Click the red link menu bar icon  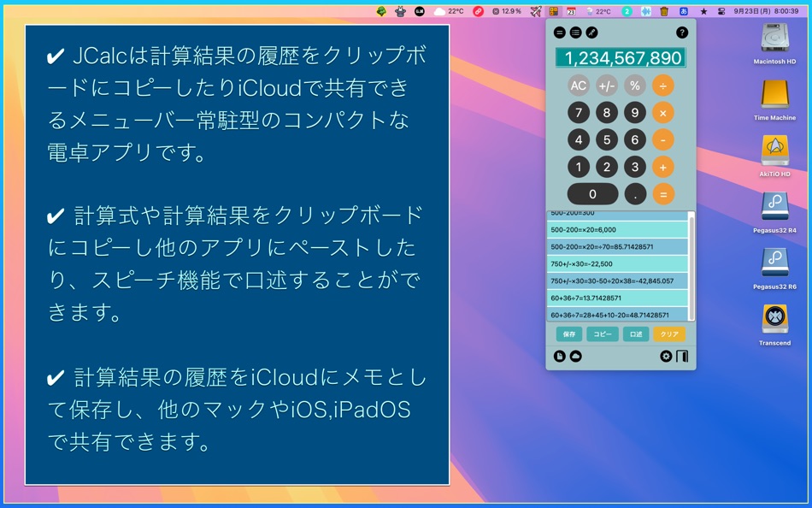478,11
